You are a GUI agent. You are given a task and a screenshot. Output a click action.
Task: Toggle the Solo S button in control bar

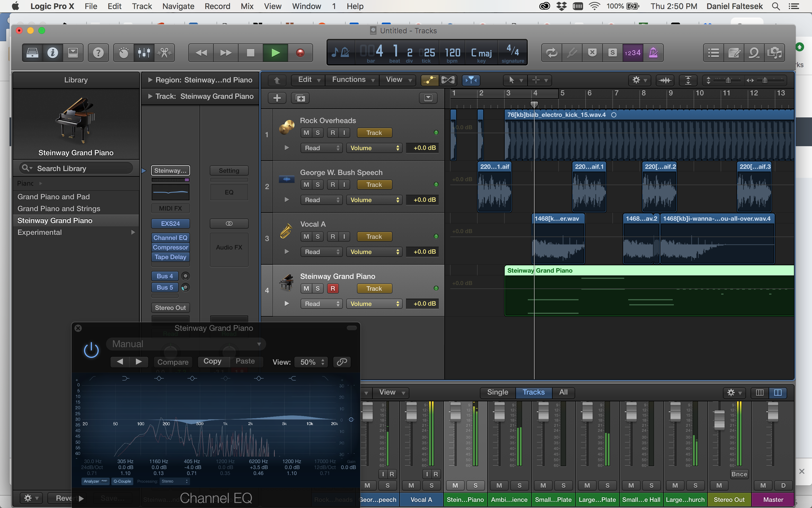point(612,53)
